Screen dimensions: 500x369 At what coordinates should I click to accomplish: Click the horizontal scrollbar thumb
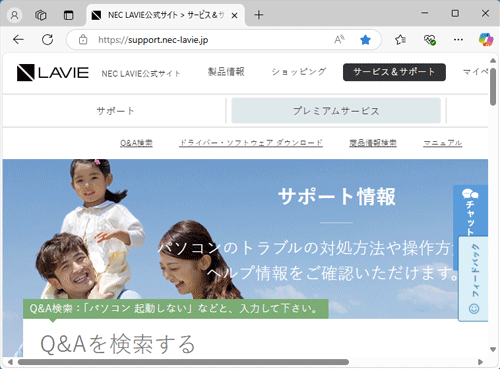(x=183, y=362)
